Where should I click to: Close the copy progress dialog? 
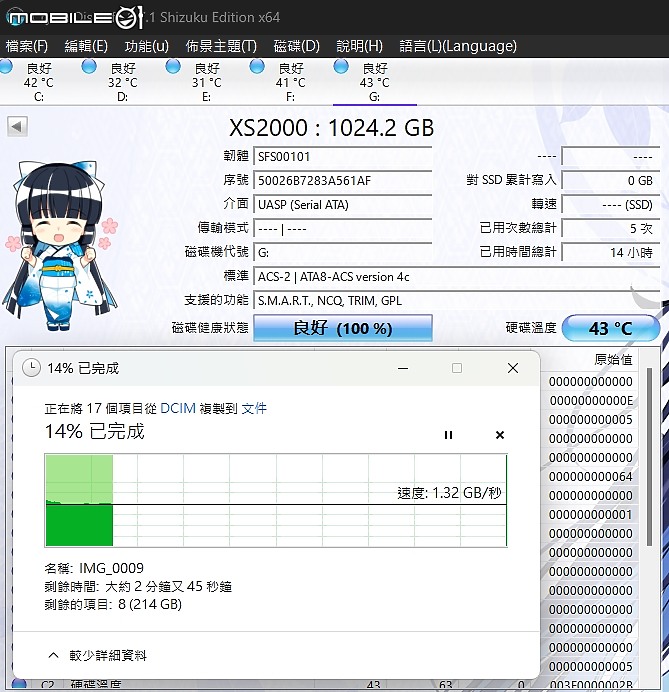click(x=513, y=368)
